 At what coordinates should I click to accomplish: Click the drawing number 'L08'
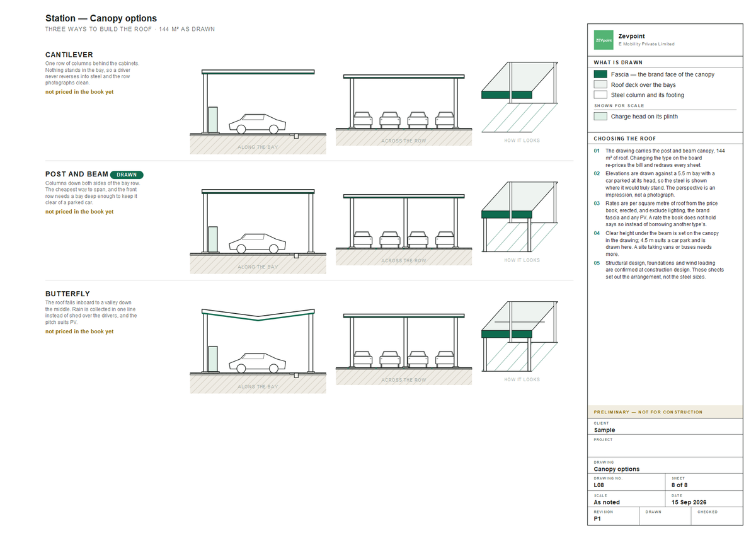click(x=599, y=486)
